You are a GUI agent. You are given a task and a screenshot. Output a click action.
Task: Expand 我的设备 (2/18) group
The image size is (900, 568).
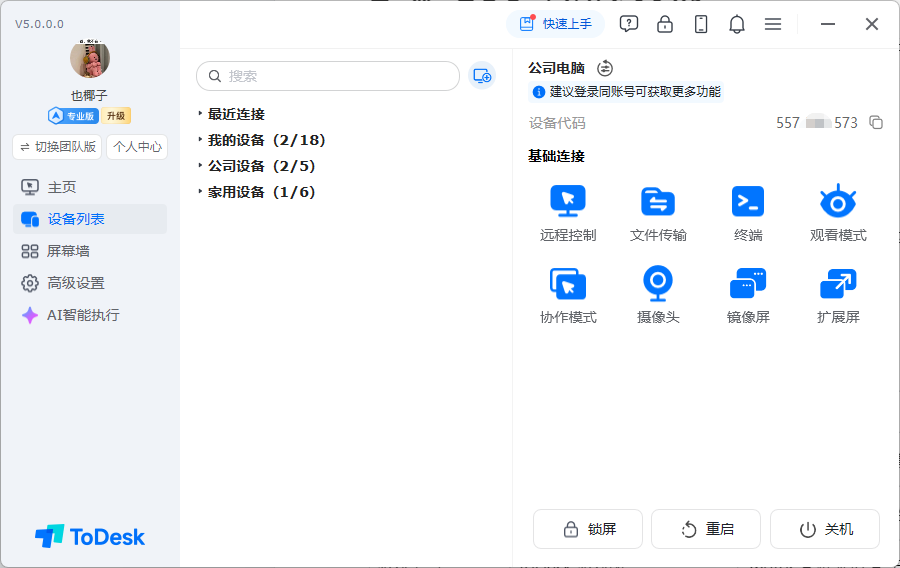click(262, 140)
